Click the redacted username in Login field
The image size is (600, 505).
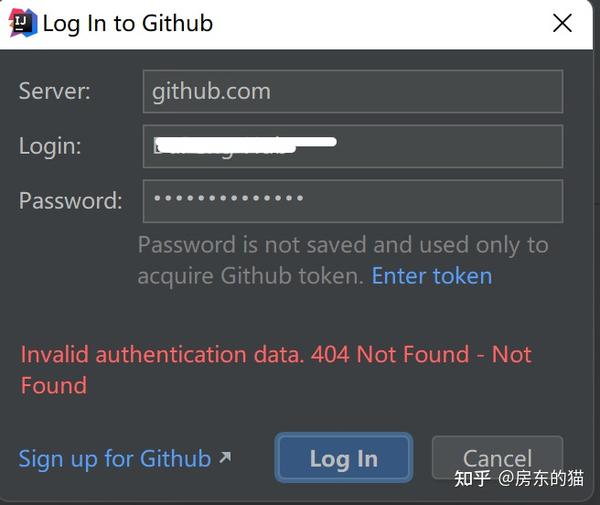pos(245,146)
